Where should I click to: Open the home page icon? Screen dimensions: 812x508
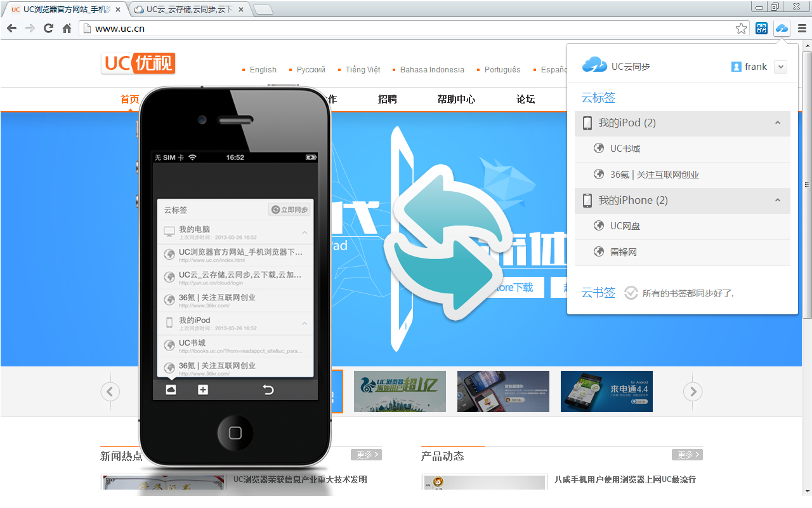67,29
